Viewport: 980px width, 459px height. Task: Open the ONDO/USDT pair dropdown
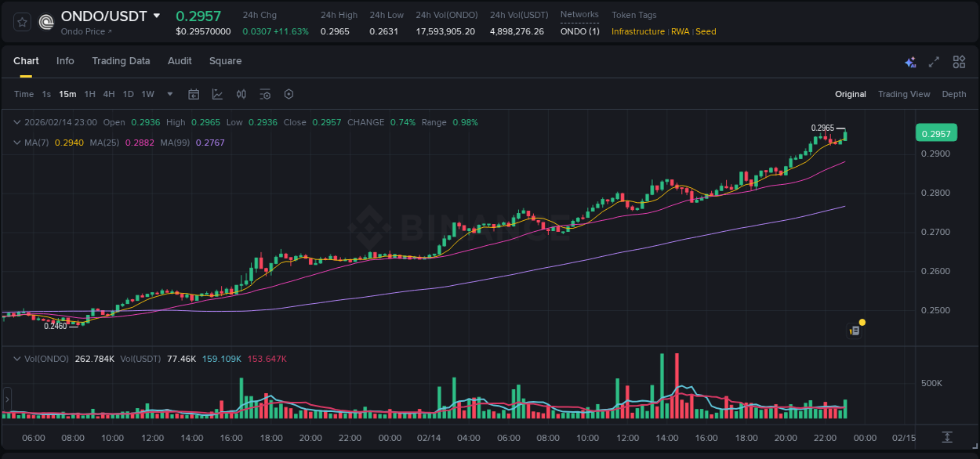coord(157,15)
